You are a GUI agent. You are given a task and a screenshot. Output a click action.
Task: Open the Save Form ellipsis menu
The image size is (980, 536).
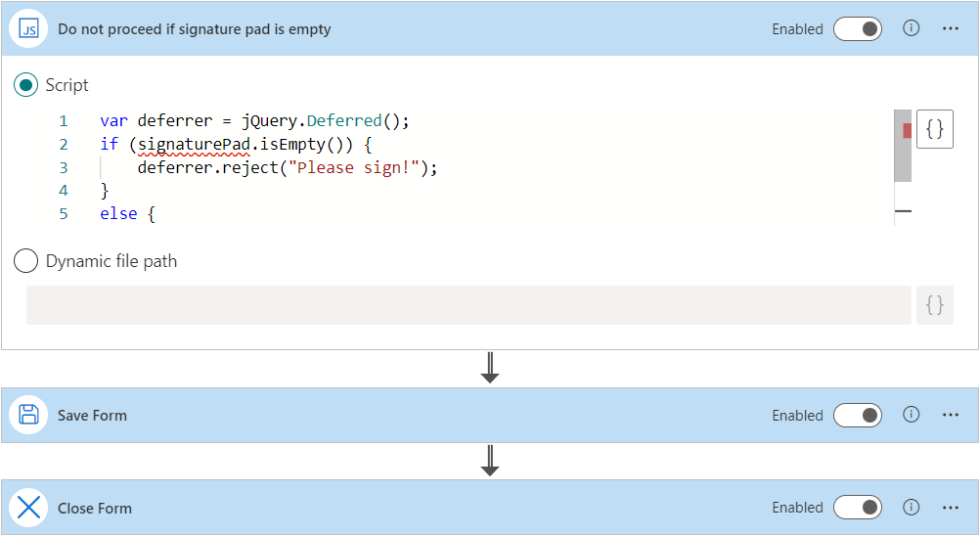[951, 416]
